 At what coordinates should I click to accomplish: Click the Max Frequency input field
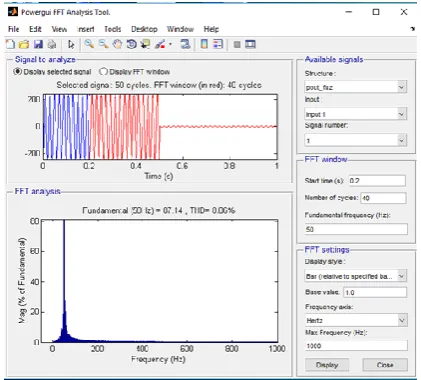[356, 346]
